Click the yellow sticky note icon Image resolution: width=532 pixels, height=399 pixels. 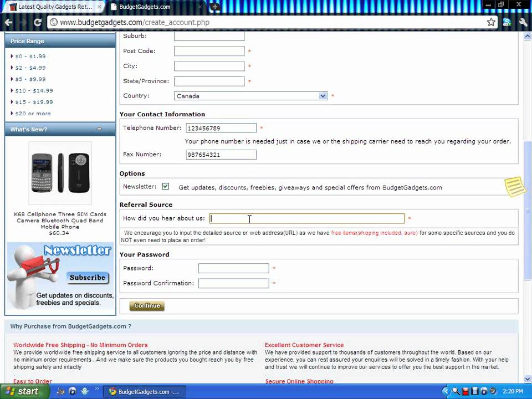[x=515, y=186]
